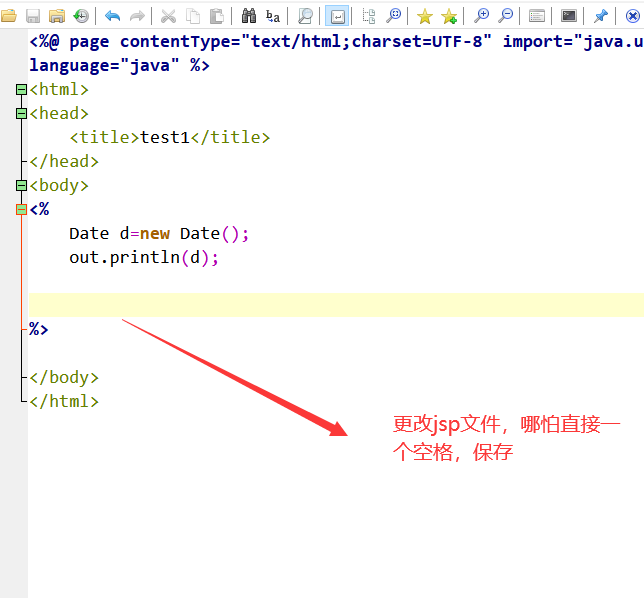
Task: Click the Copy icon
Action: click(x=193, y=16)
